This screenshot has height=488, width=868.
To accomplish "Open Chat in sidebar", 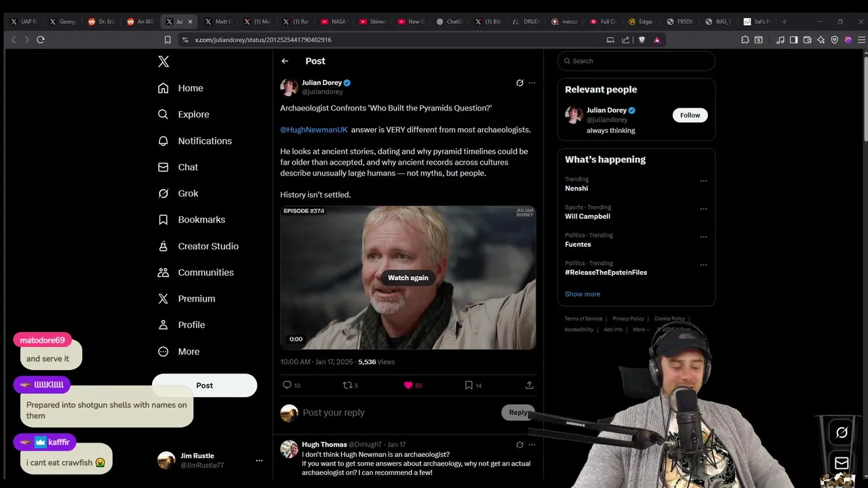I will pyautogui.click(x=178, y=167).
